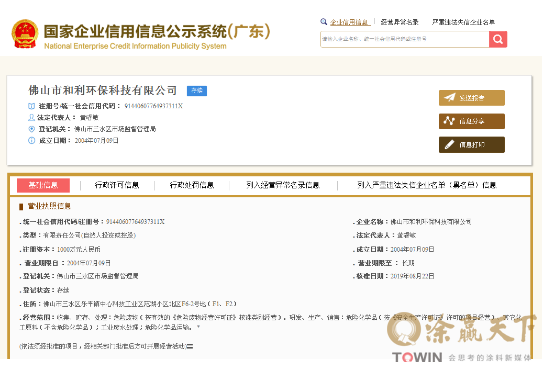Switch to the 行政处罚信息 tab
This screenshot has width=542, height=367.
point(191,185)
